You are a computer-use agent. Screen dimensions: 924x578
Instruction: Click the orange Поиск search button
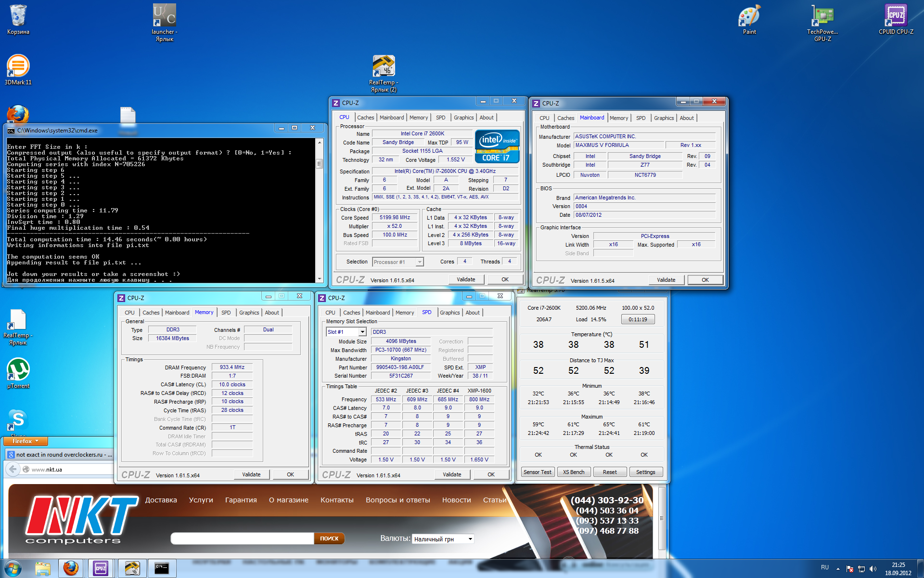tap(329, 539)
